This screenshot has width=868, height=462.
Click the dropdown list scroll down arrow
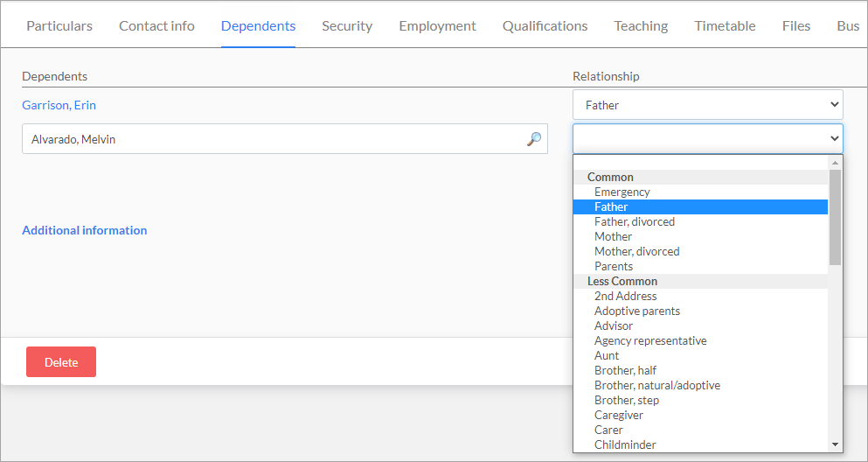836,444
